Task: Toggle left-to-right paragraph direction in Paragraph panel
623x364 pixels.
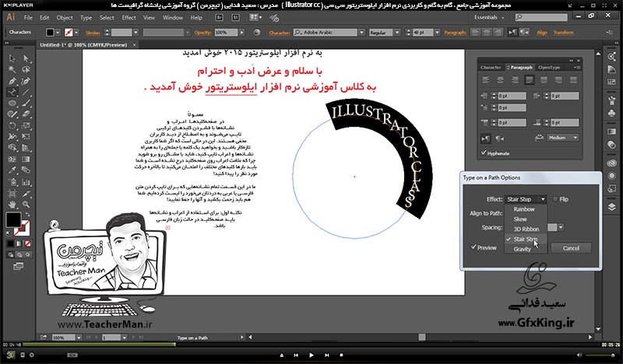Action: point(485,138)
